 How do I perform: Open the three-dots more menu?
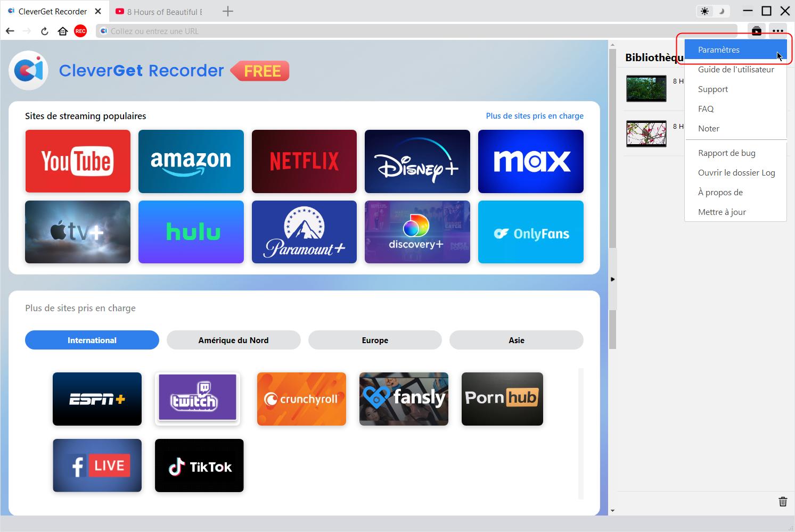(778, 31)
